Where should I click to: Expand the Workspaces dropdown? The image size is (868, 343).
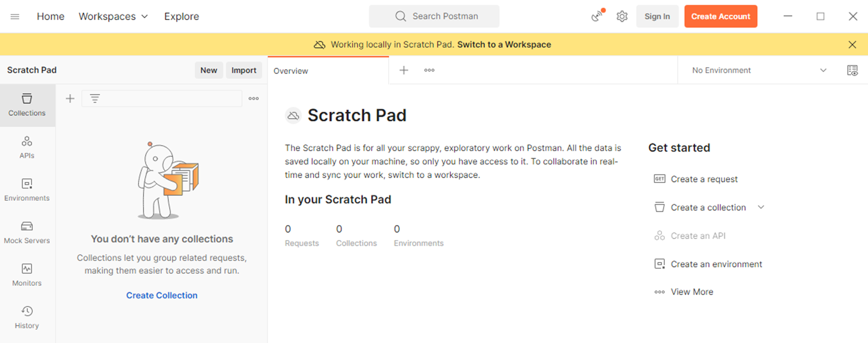(113, 16)
